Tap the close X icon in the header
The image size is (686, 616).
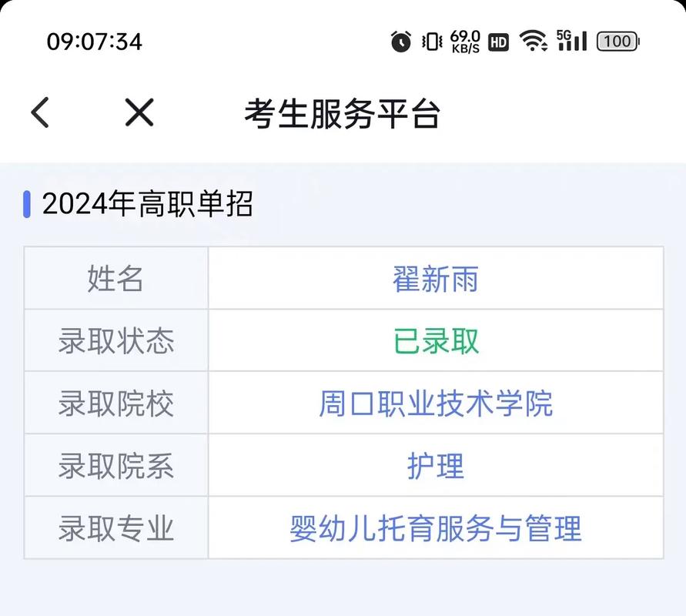[x=137, y=112]
